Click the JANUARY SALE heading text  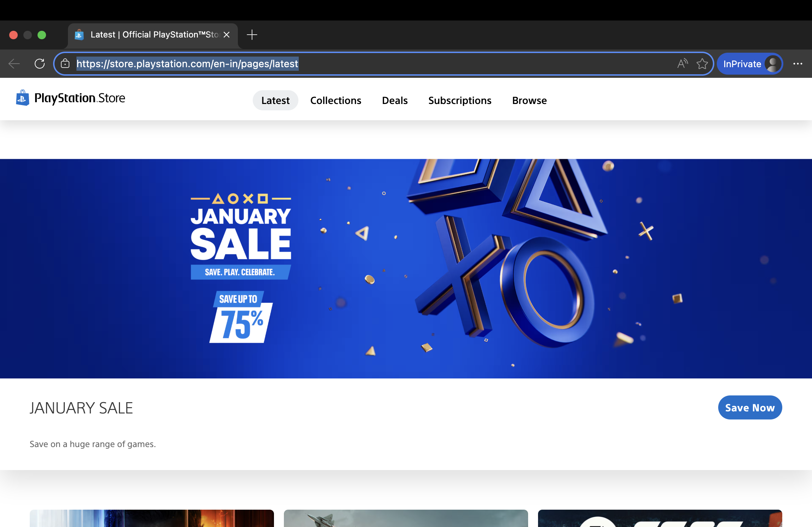click(81, 408)
